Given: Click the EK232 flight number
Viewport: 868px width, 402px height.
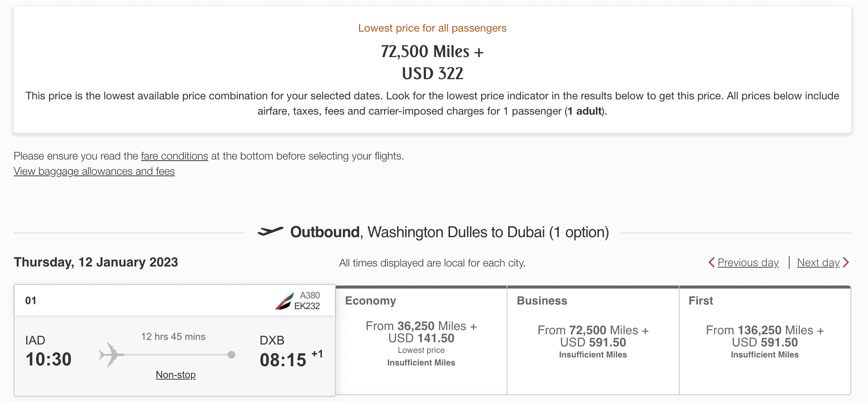Looking at the screenshot, I should click(x=308, y=306).
